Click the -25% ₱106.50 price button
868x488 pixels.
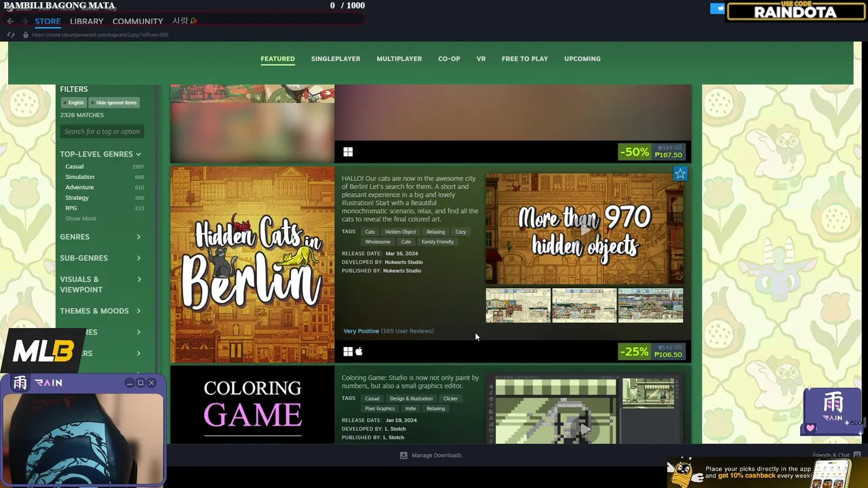(x=652, y=351)
